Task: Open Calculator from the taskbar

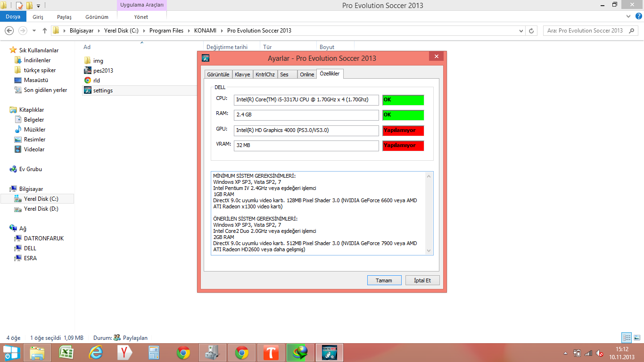Action: coord(154,353)
